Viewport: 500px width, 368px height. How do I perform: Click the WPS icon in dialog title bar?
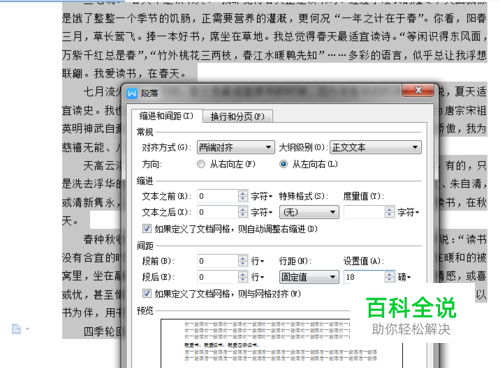point(132,93)
